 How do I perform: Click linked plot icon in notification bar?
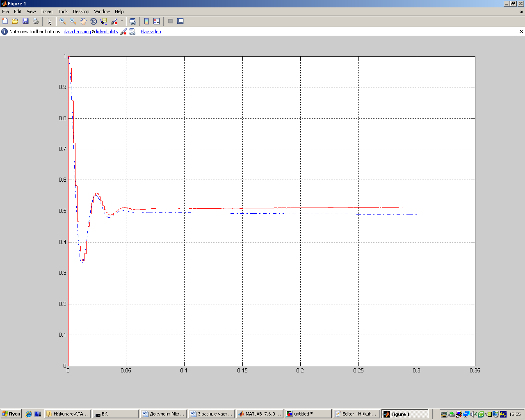coord(132,32)
